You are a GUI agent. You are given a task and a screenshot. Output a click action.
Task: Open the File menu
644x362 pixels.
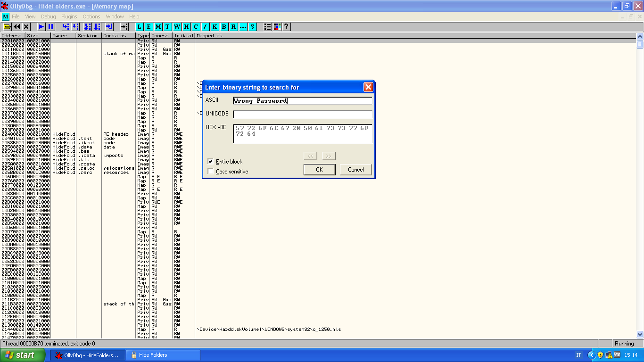[x=16, y=16]
